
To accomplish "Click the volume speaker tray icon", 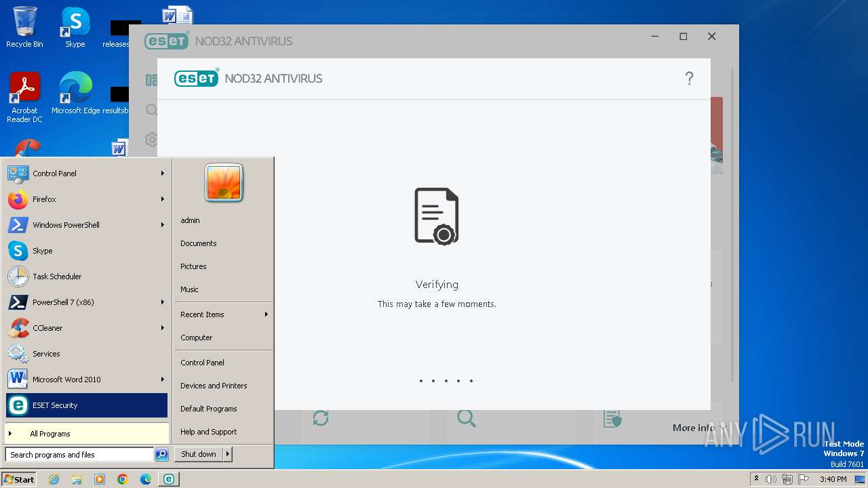I will tap(771, 479).
